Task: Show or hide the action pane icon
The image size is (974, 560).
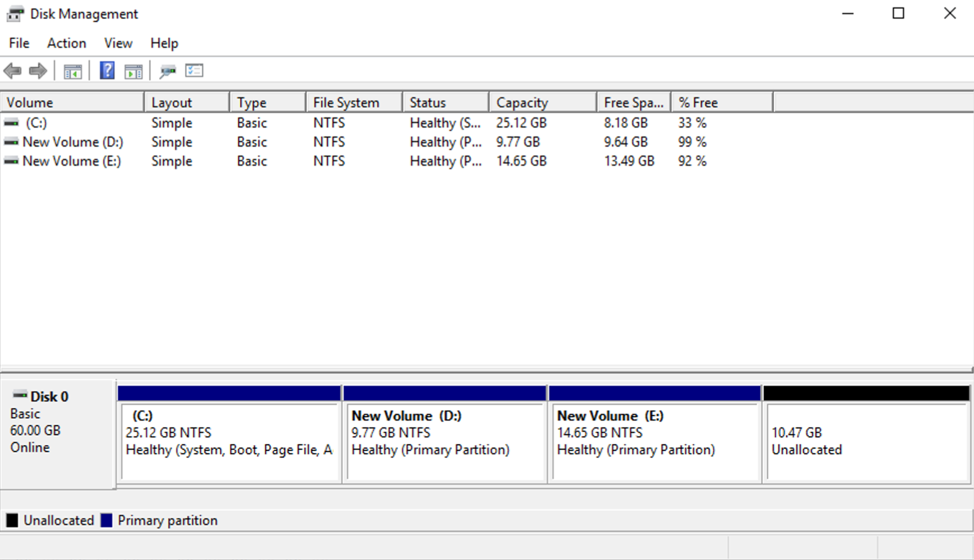Action: 133,71
